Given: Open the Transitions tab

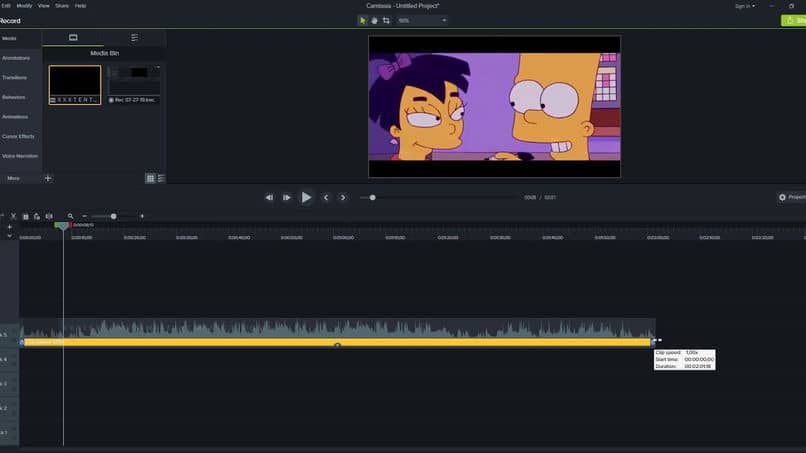Looking at the screenshot, I should (14, 78).
